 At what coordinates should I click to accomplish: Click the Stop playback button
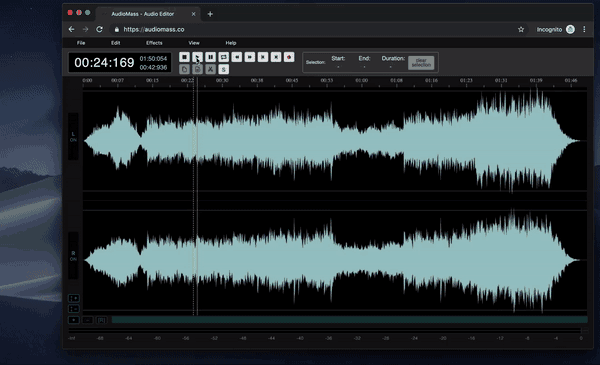pyautogui.click(x=184, y=57)
